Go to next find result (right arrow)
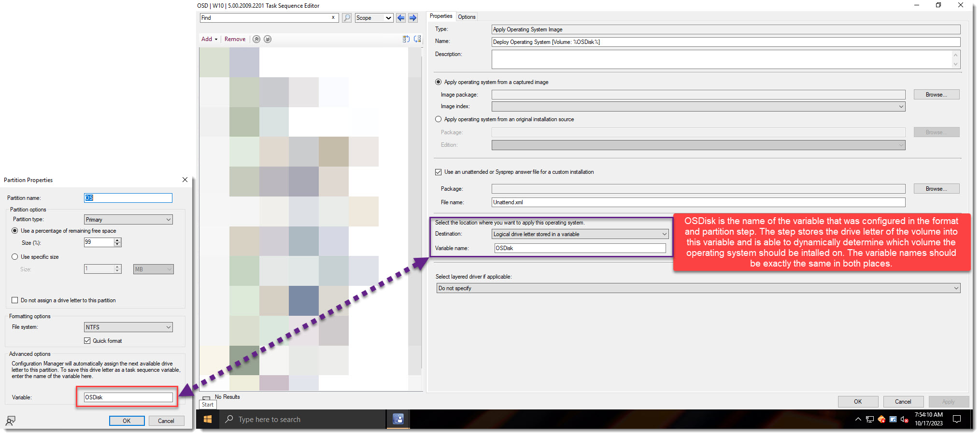Image resolution: width=980 pixels, height=436 pixels. pos(413,18)
